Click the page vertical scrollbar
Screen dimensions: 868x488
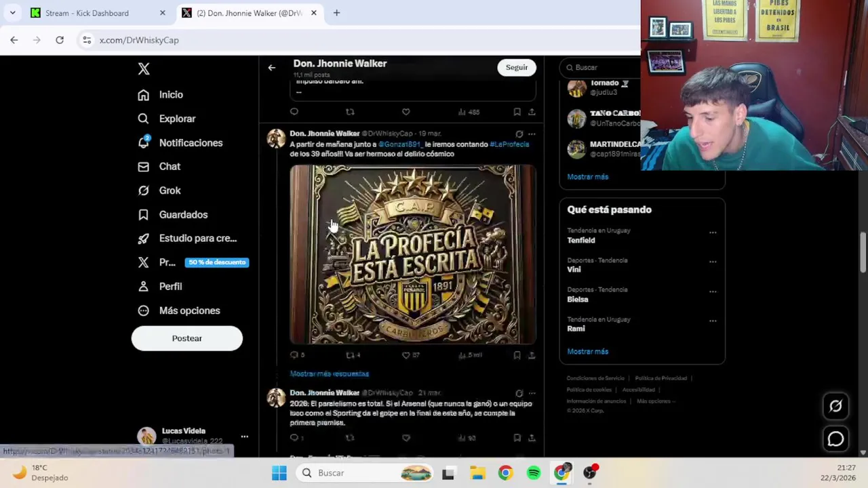pos(863,253)
